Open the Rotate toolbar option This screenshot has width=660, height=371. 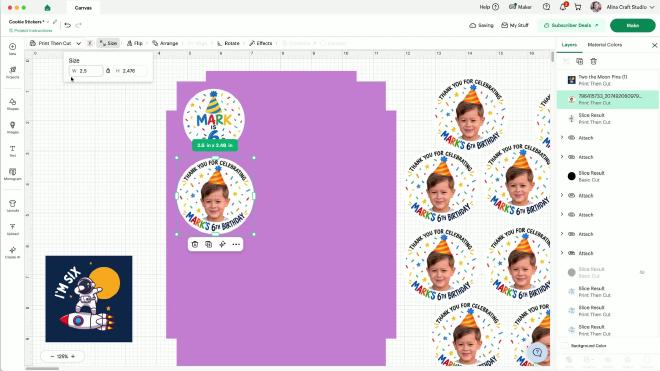pos(228,43)
